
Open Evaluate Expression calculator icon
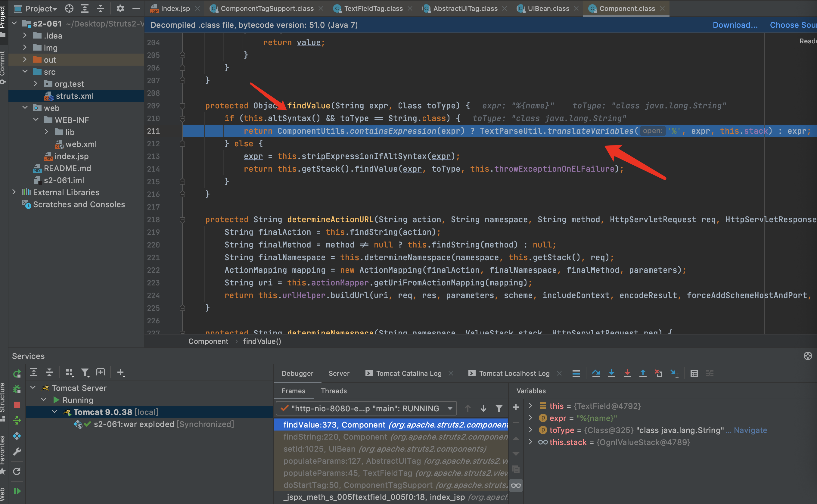point(694,373)
